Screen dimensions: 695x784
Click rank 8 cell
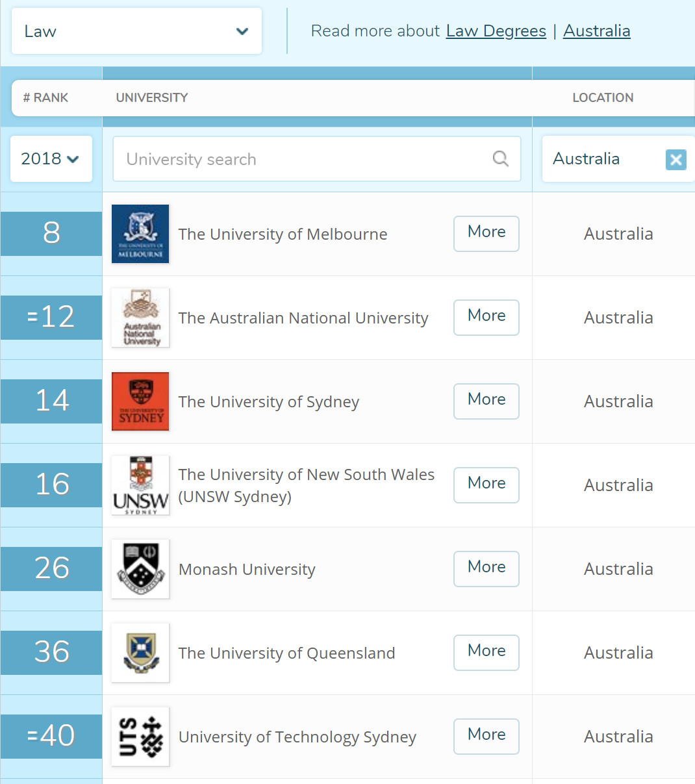click(x=51, y=233)
